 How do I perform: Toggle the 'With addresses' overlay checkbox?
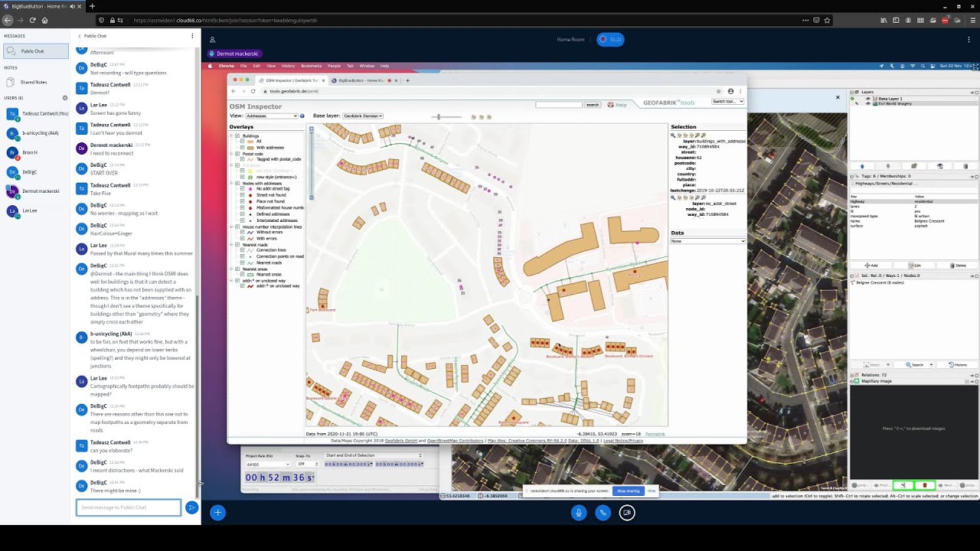[243, 148]
